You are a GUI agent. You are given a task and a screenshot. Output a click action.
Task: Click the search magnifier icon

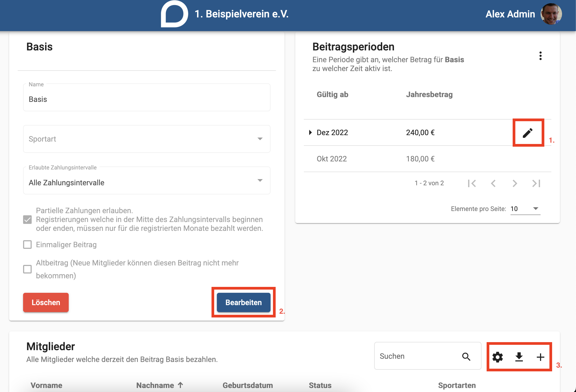[466, 357]
